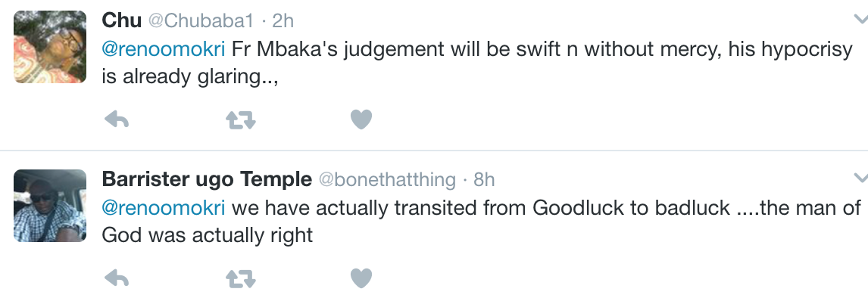
Task: Click the name Chu
Action: (122, 20)
